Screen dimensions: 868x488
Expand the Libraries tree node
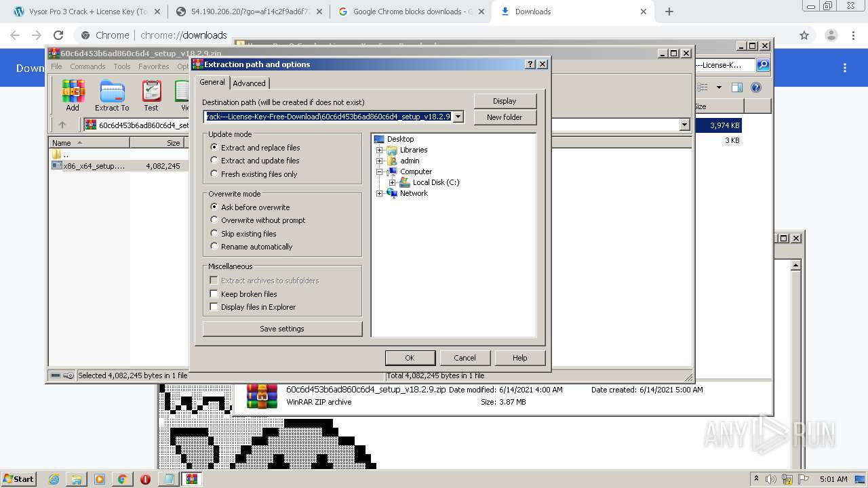tap(380, 150)
